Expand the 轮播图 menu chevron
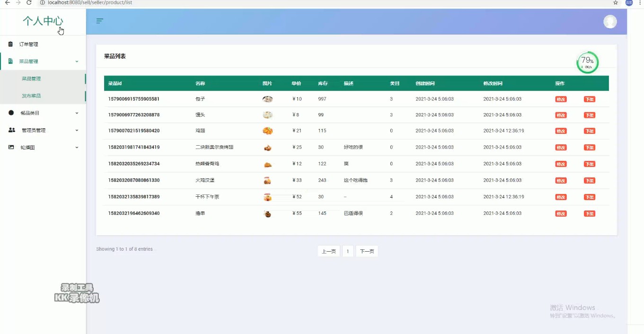The image size is (644, 334). click(x=77, y=148)
